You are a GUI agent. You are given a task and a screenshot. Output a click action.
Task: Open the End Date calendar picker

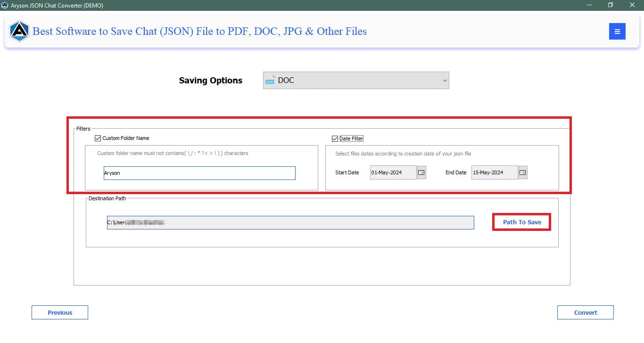[x=523, y=172]
